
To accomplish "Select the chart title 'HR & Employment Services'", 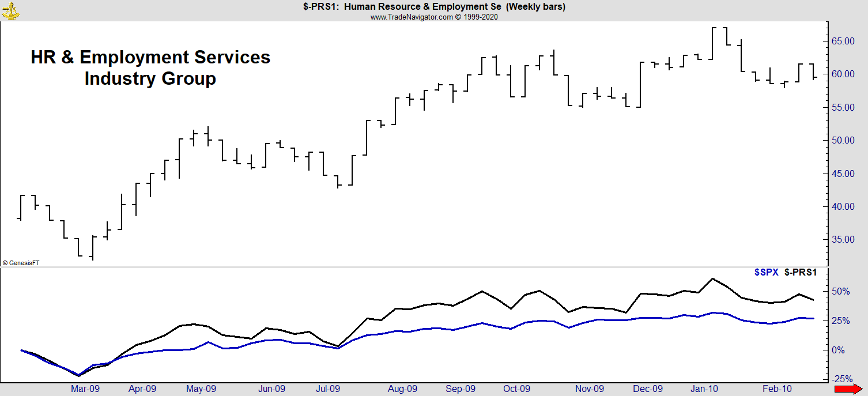I will click(150, 57).
